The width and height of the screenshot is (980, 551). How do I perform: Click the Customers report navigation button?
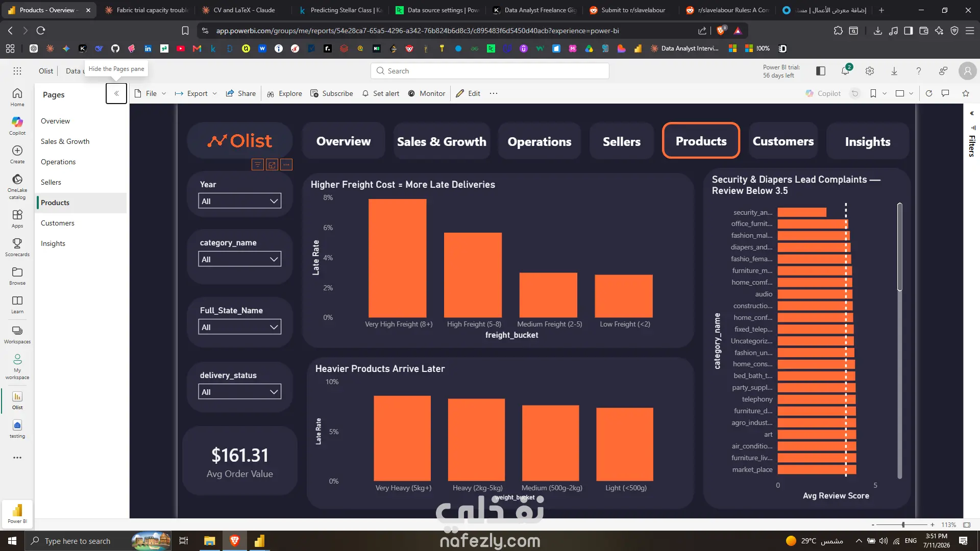783,141
